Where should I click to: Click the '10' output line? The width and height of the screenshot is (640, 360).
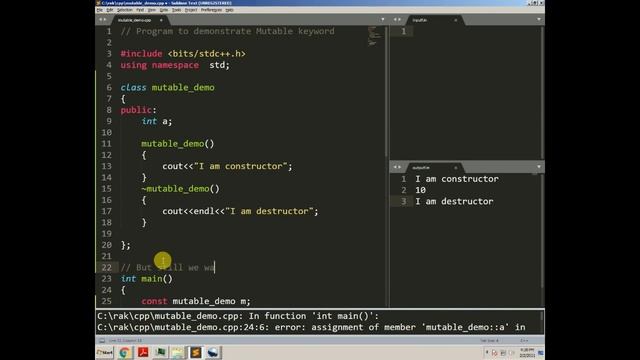(420, 190)
